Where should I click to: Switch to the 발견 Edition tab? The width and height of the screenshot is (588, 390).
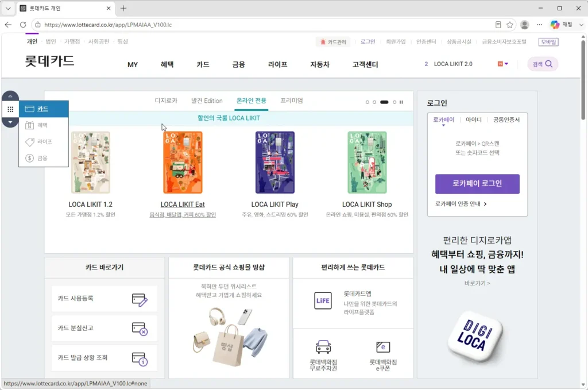(x=207, y=101)
